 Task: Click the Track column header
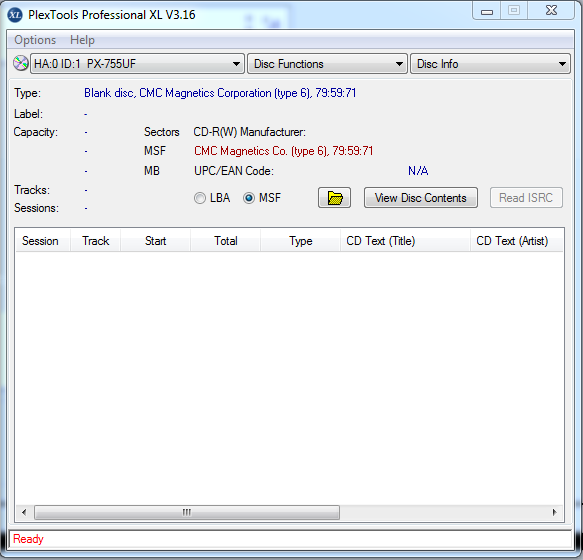coord(96,241)
